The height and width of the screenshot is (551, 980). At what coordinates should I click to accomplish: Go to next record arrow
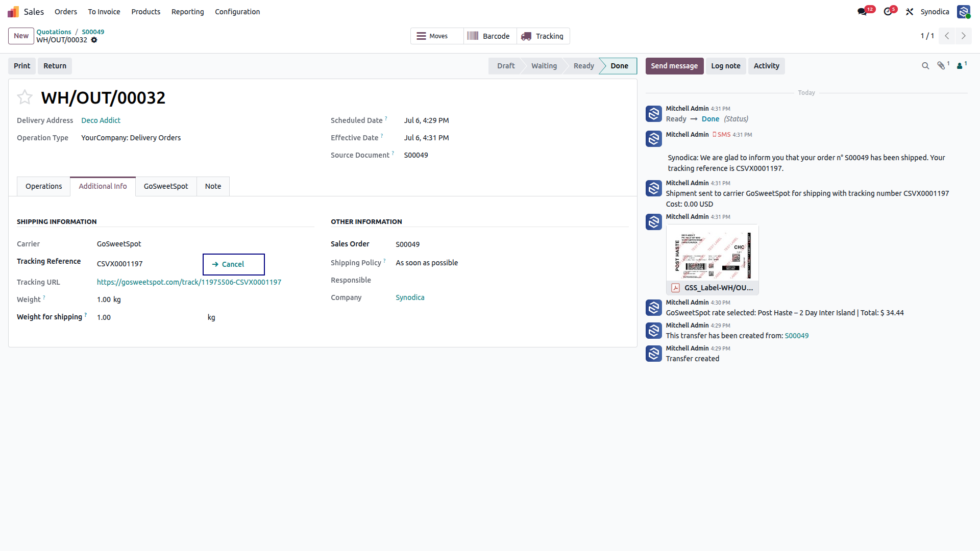pyautogui.click(x=964, y=36)
